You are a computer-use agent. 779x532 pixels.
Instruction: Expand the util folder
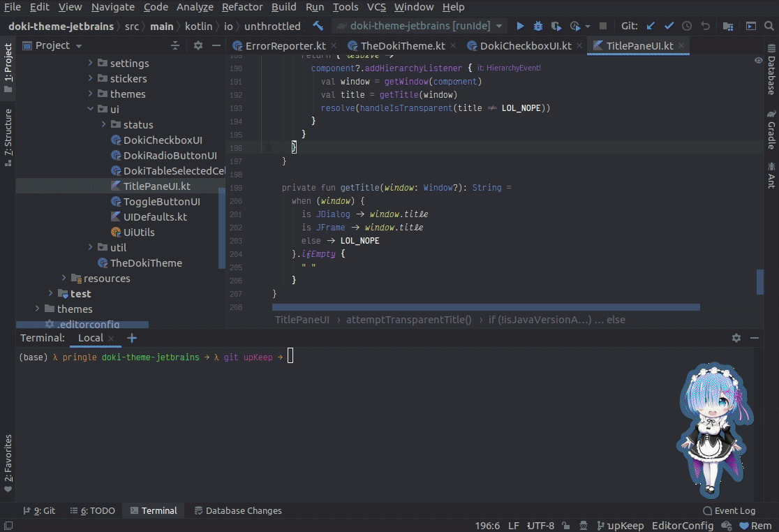click(x=91, y=247)
